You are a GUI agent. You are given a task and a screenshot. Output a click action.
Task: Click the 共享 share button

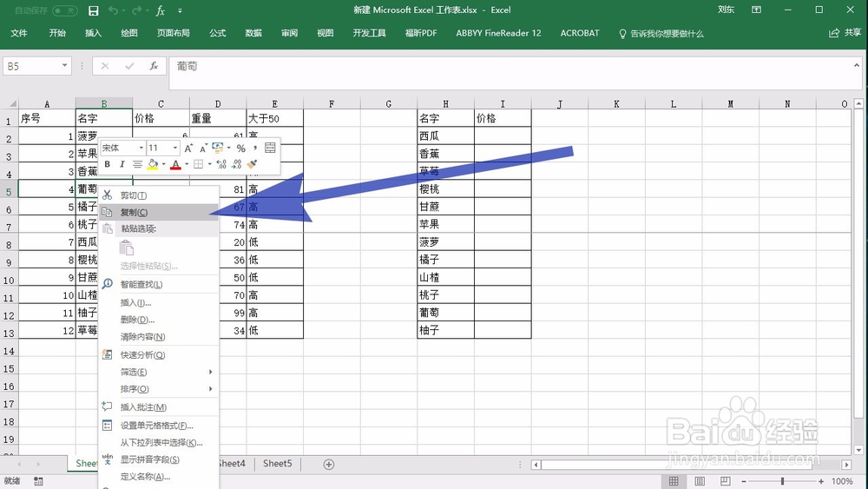pos(845,33)
